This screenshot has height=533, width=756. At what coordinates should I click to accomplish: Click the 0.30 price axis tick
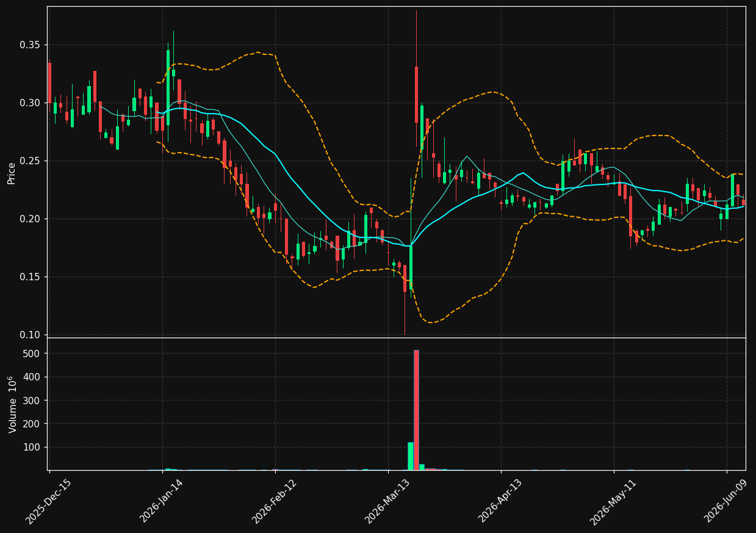tap(30, 103)
